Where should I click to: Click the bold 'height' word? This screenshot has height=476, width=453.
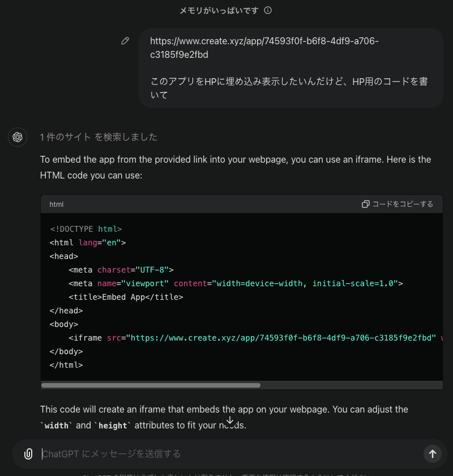[x=113, y=426]
